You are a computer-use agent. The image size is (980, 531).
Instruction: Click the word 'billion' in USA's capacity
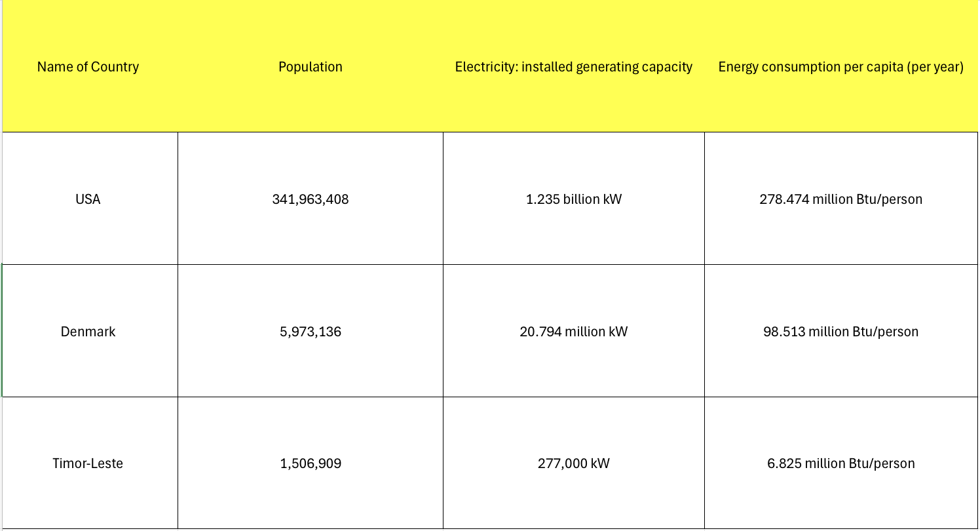578,199
